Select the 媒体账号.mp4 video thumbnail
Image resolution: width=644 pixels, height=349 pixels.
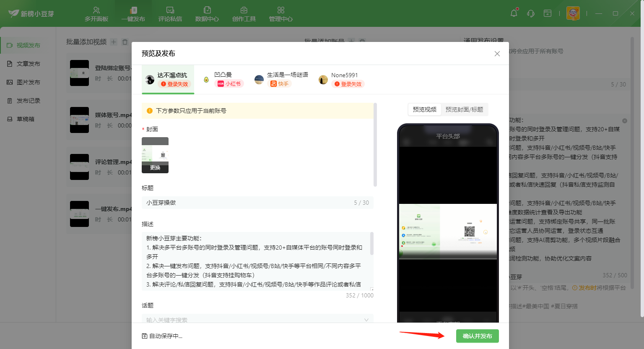pyautogui.click(x=79, y=120)
